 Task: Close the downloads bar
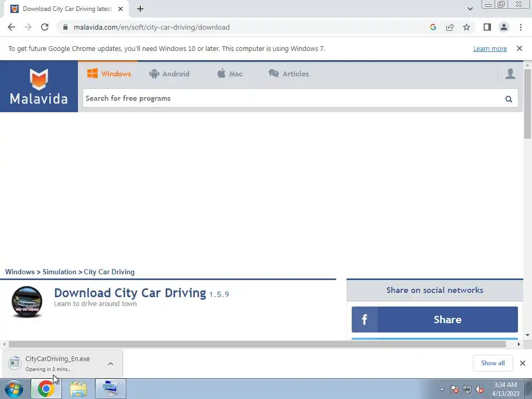click(x=523, y=363)
